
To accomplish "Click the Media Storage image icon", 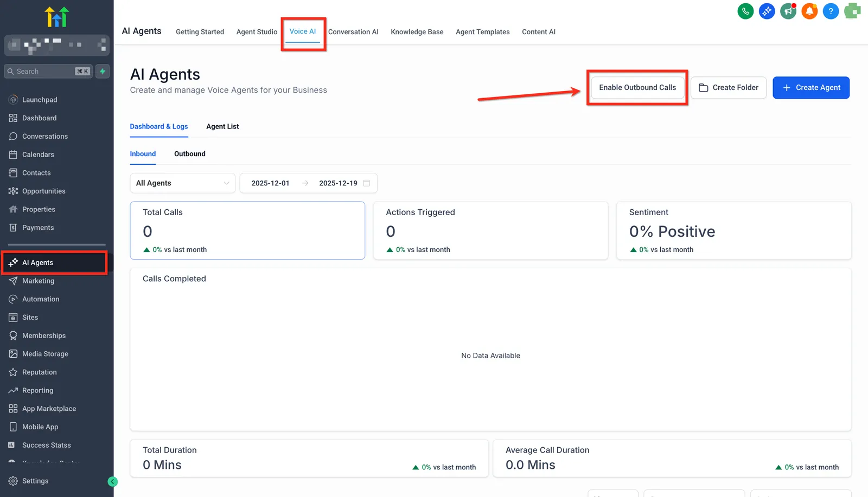I will pos(13,354).
